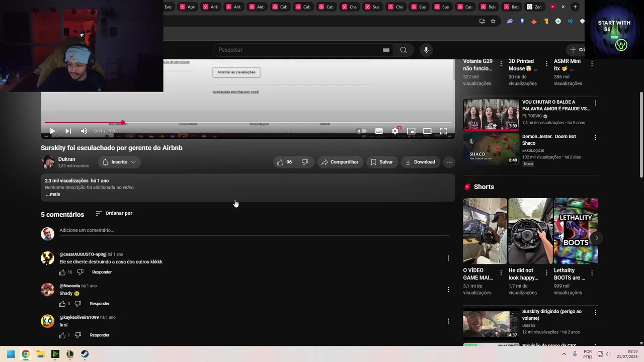Skip to the next video
Image resolution: width=644 pixels, height=362 pixels.
click(68, 131)
